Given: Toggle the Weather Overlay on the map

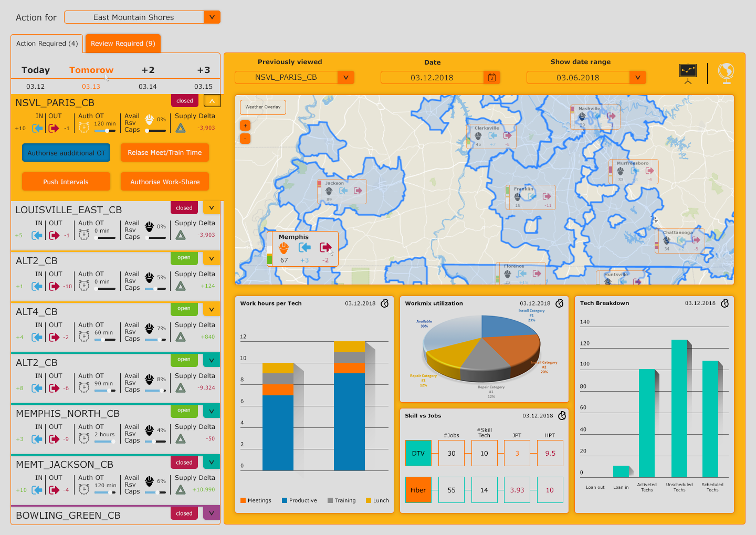Looking at the screenshot, I should 263,107.
